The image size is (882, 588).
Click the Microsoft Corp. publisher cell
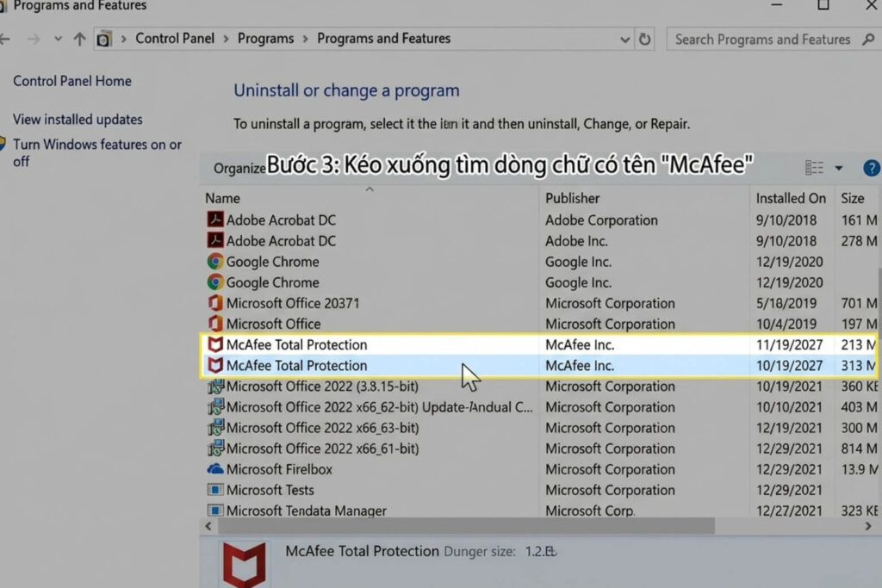[x=590, y=511]
